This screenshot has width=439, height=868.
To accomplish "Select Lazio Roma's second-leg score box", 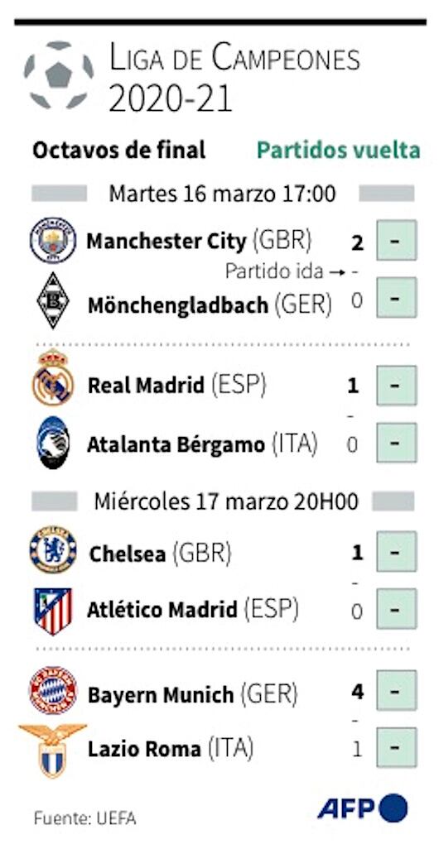I will (396, 747).
